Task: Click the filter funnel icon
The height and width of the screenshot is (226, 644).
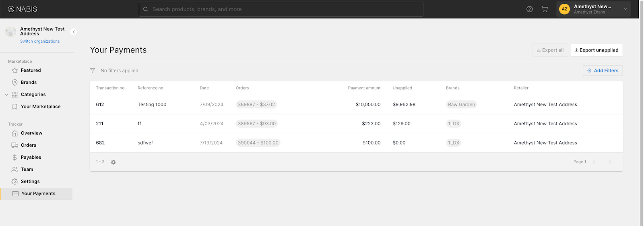Action: pyautogui.click(x=93, y=70)
